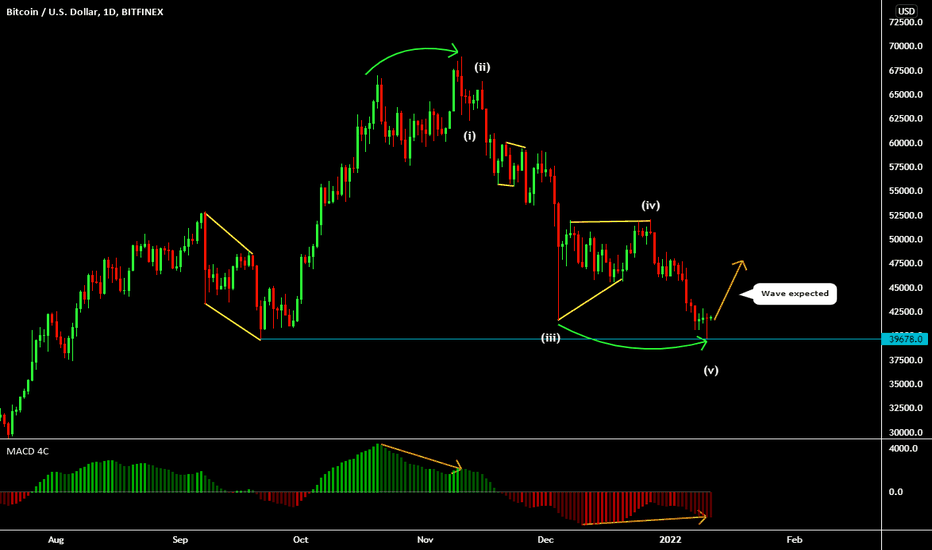Click the (ii) wave label
The image size is (932, 550).
click(x=482, y=67)
